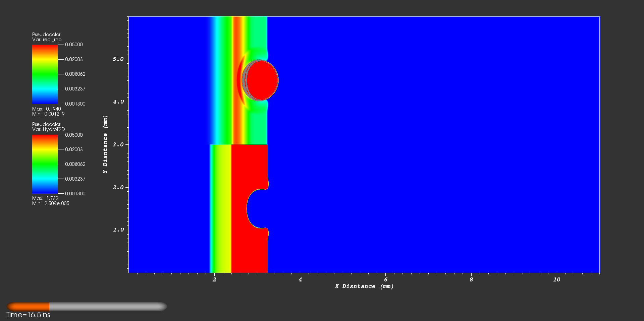Click the x-axis tick label 10
Viewport: 644px width, 321px height.
(x=556, y=279)
